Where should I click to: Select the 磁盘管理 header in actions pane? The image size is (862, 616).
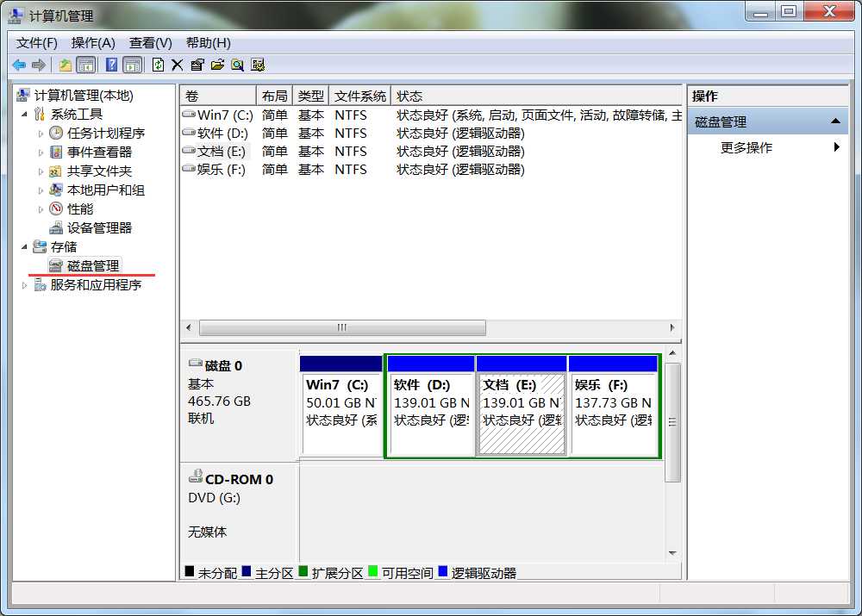768,121
